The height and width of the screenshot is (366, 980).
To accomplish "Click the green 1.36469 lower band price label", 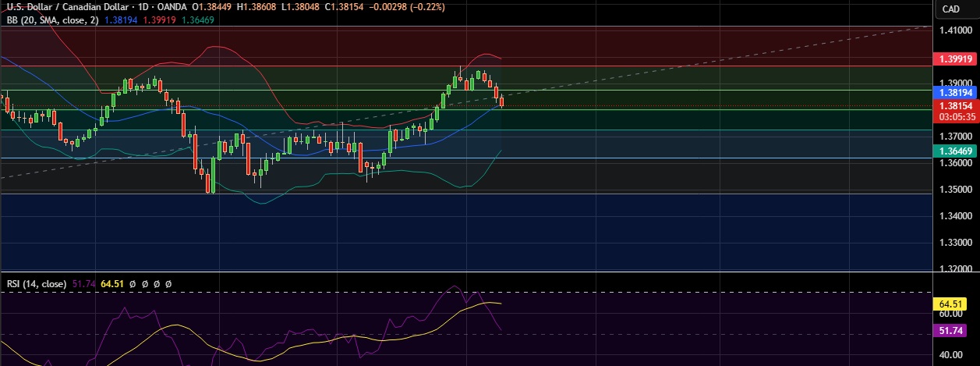I will pos(954,151).
